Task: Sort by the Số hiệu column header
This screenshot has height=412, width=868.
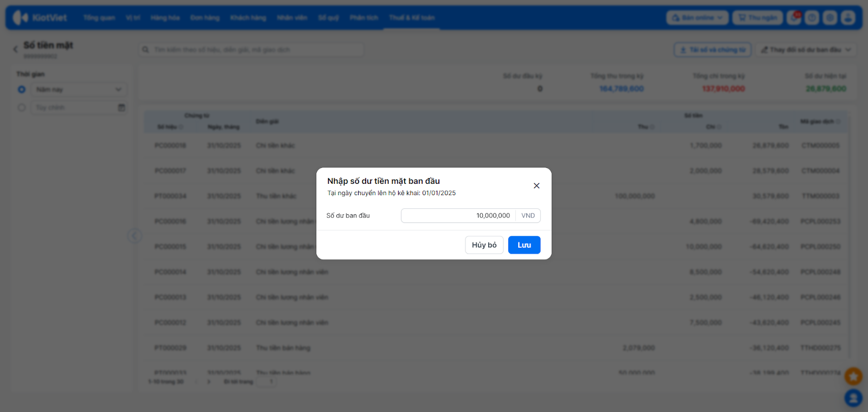Action: click(x=170, y=127)
